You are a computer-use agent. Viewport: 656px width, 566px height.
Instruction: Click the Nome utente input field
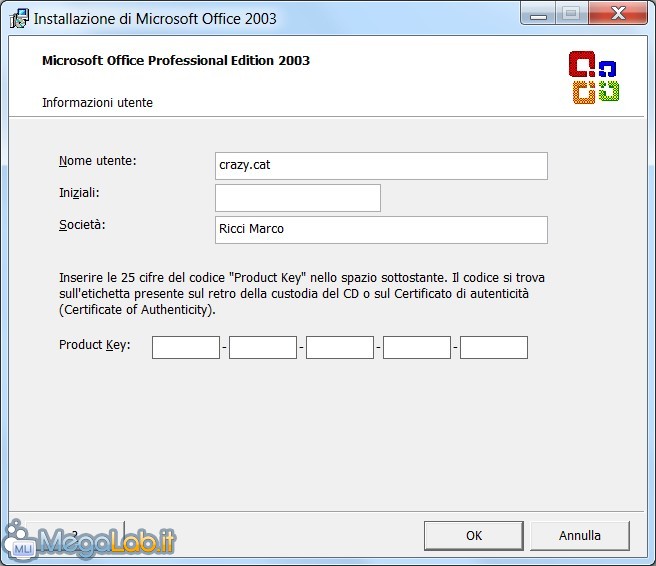[381, 166]
